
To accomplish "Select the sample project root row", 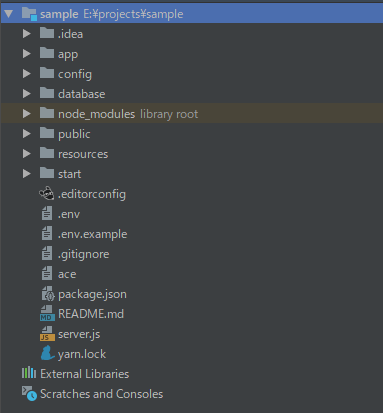I will (x=192, y=14).
